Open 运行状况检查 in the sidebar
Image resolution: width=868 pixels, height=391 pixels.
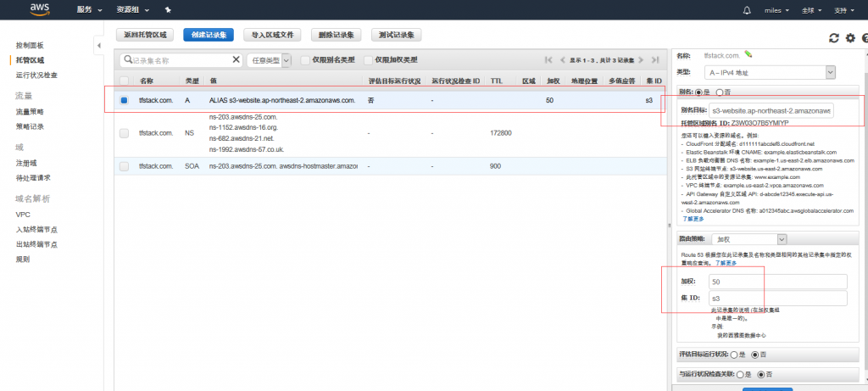(x=37, y=75)
